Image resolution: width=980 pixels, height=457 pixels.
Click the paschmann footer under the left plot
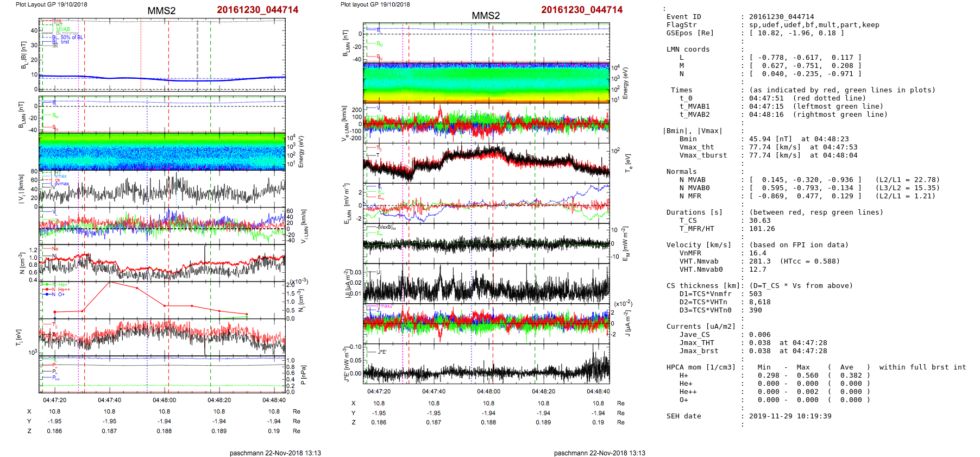click(x=275, y=453)
